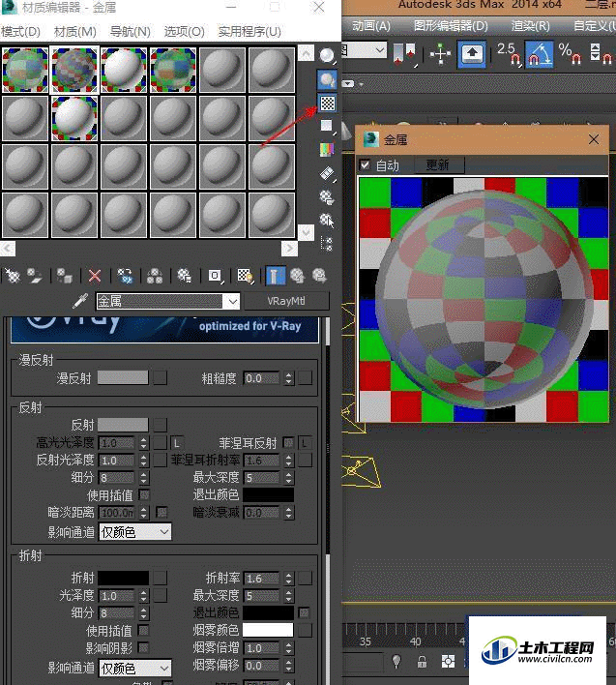Show shaded material in viewport icon
This screenshot has width=616, height=685.
[245, 276]
